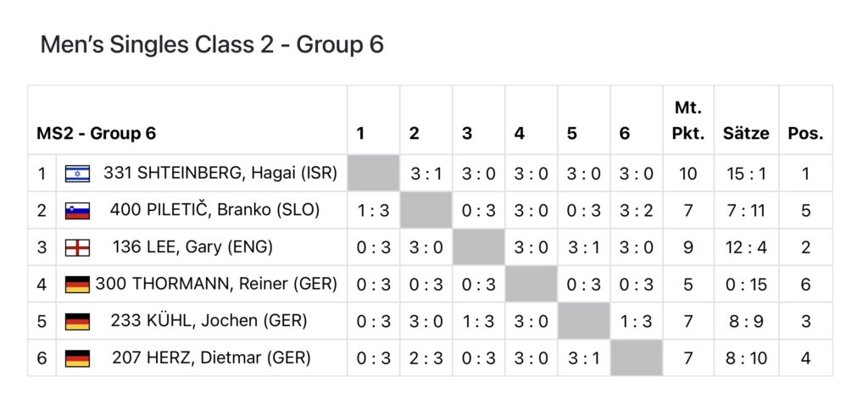The width and height of the screenshot is (868, 393).
Task: Select player name KÜHL, Jochen (GER)
Action: tap(209, 321)
